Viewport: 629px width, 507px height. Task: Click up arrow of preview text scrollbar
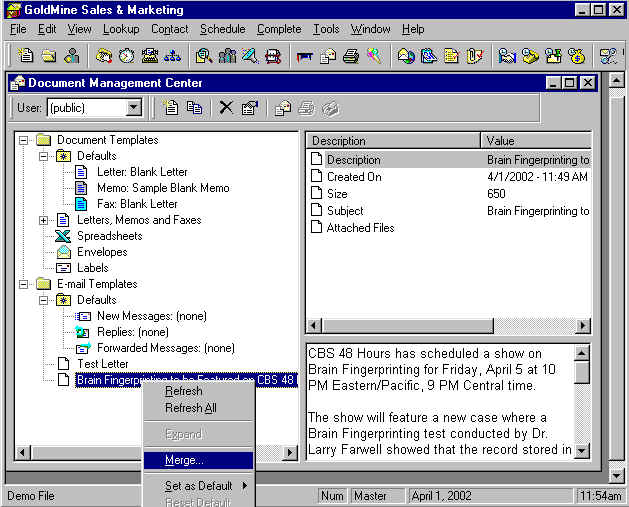(581, 353)
